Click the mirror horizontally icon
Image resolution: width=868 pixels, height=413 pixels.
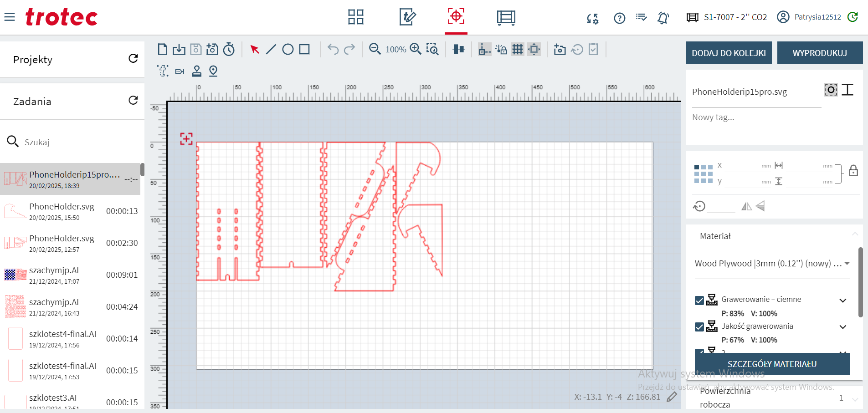pyautogui.click(x=746, y=206)
